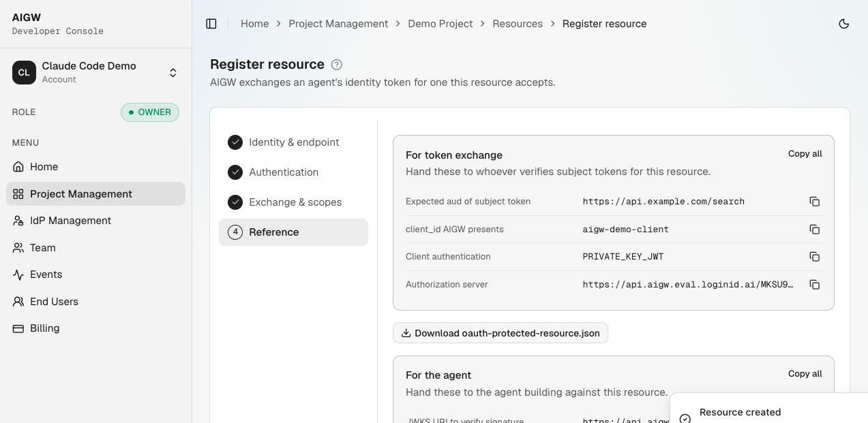Open IdP Management in sidebar
Viewport: 868px width, 423px height.
(x=95, y=221)
